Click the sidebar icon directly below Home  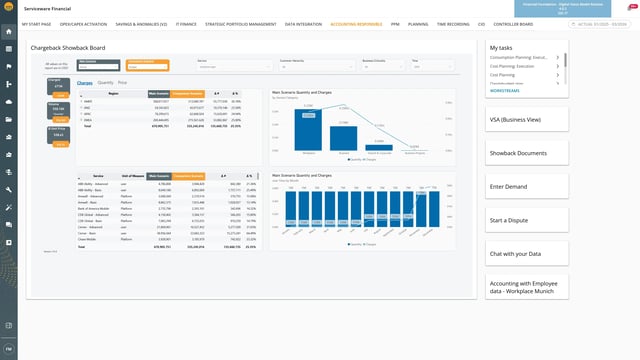pos(9,49)
